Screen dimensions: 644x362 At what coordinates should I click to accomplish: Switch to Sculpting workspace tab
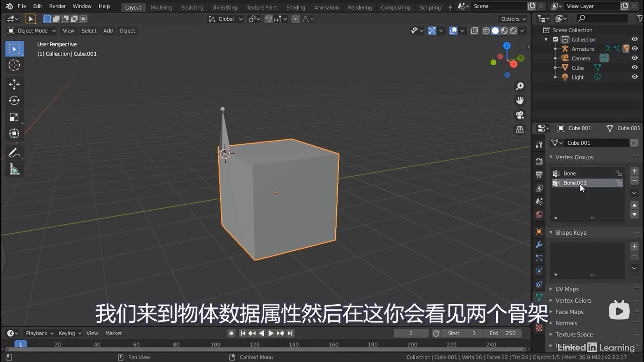click(192, 8)
